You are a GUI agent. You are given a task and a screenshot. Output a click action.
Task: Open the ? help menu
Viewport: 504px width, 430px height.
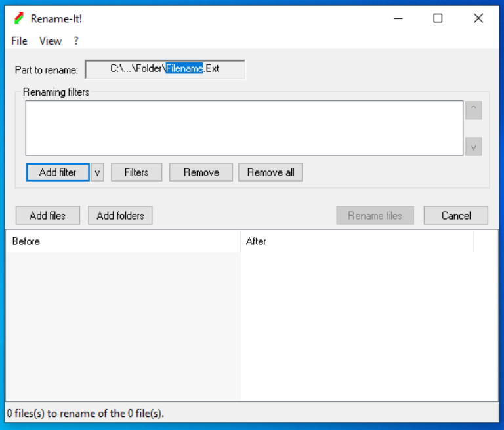(x=76, y=41)
